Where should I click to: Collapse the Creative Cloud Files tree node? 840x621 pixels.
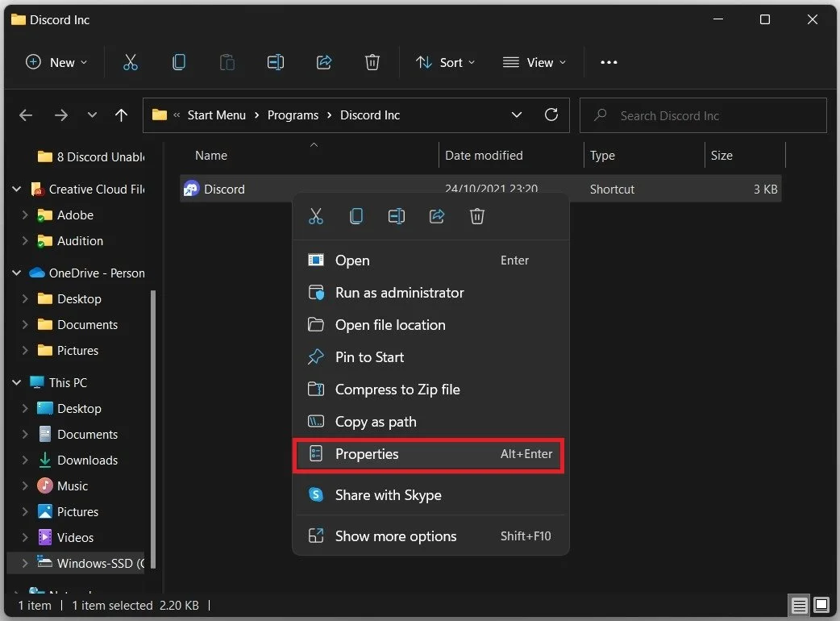[x=17, y=190]
